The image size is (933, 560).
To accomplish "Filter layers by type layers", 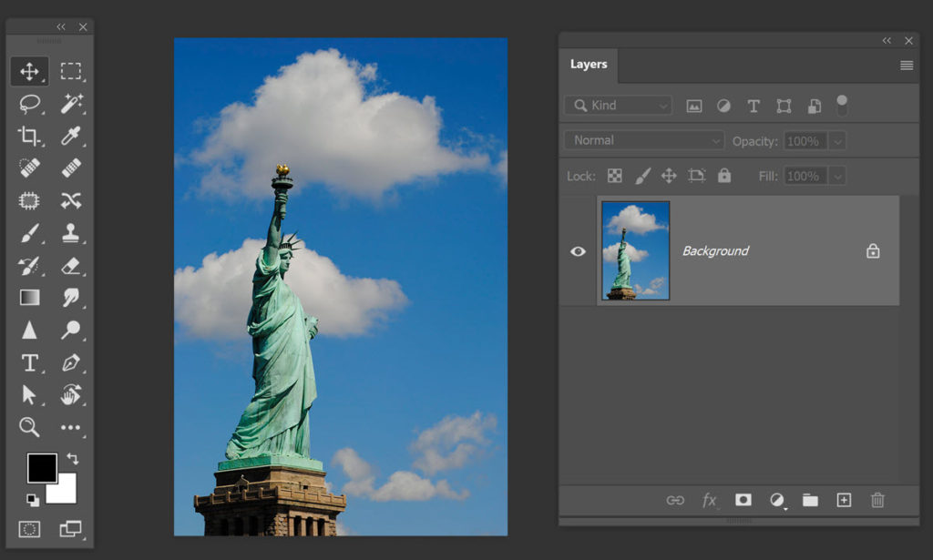I will (754, 107).
